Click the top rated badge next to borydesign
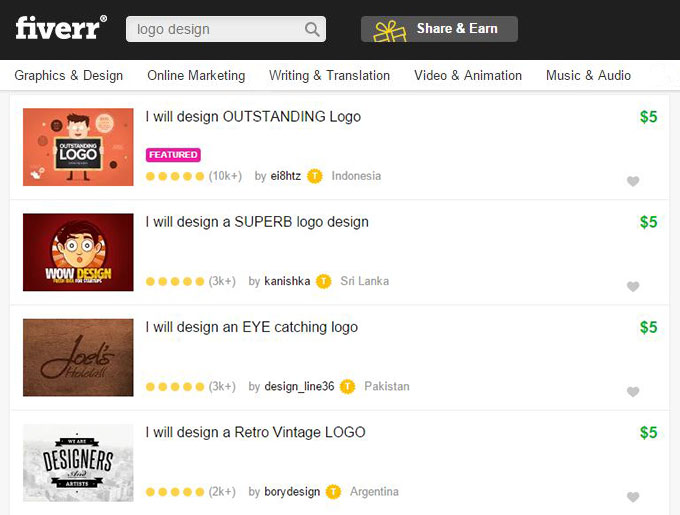The image size is (680, 515). (x=333, y=492)
